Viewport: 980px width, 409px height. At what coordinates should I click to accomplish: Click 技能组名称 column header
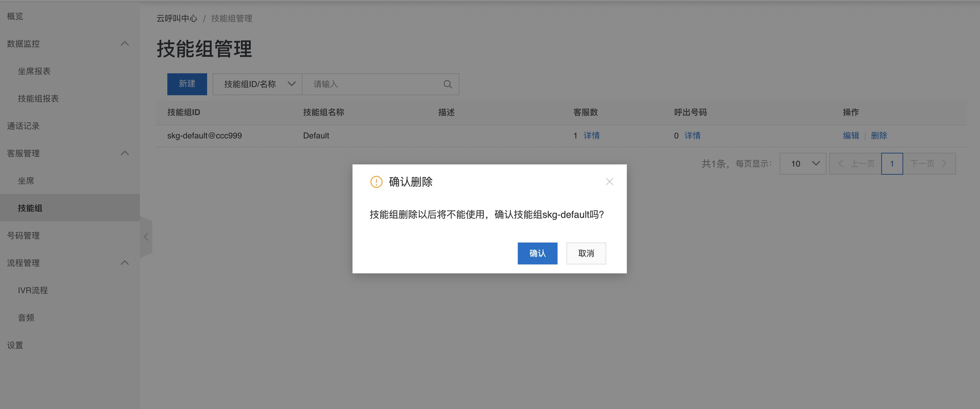tap(323, 112)
